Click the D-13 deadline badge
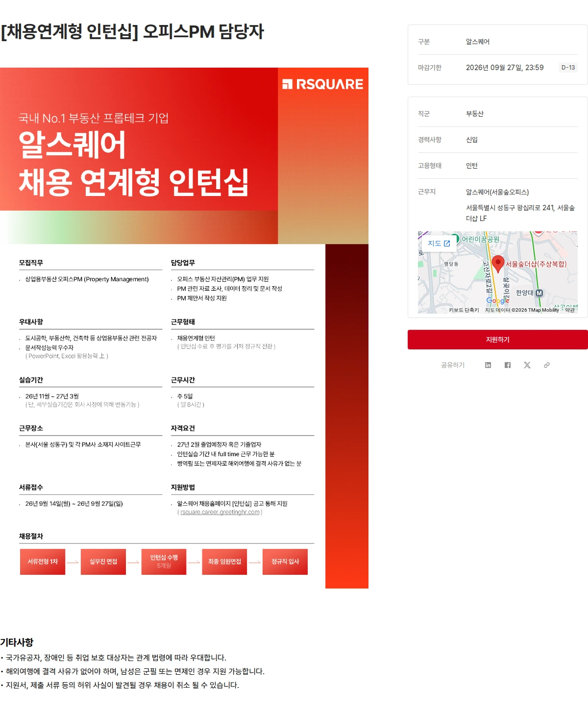The image size is (588, 712). pos(568,68)
